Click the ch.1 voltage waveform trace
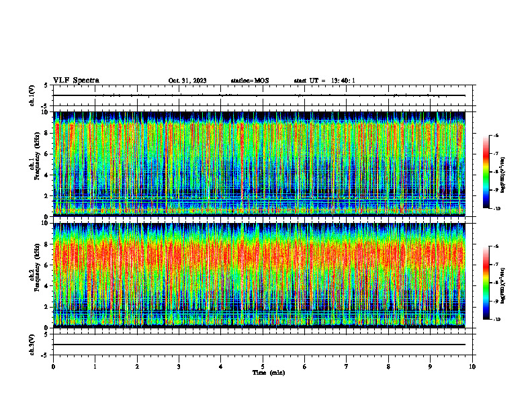Screen dimensions: 532x411 (259, 95)
